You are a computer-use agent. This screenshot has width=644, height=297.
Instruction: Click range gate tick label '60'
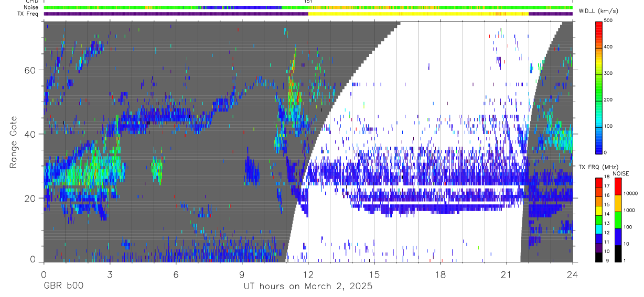click(x=31, y=70)
